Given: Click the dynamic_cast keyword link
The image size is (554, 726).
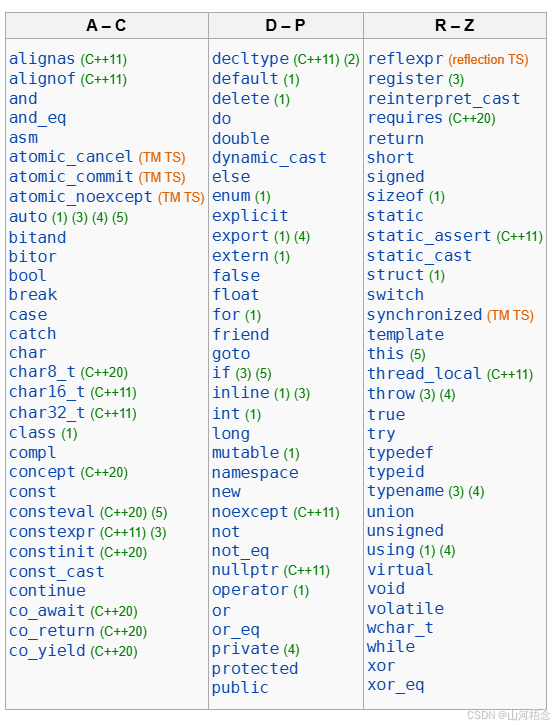Looking at the screenshot, I should (x=269, y=158).
